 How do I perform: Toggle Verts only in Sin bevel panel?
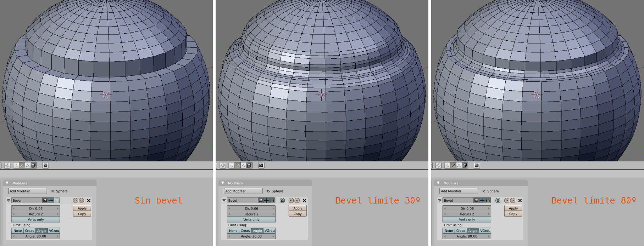[35, 219]
